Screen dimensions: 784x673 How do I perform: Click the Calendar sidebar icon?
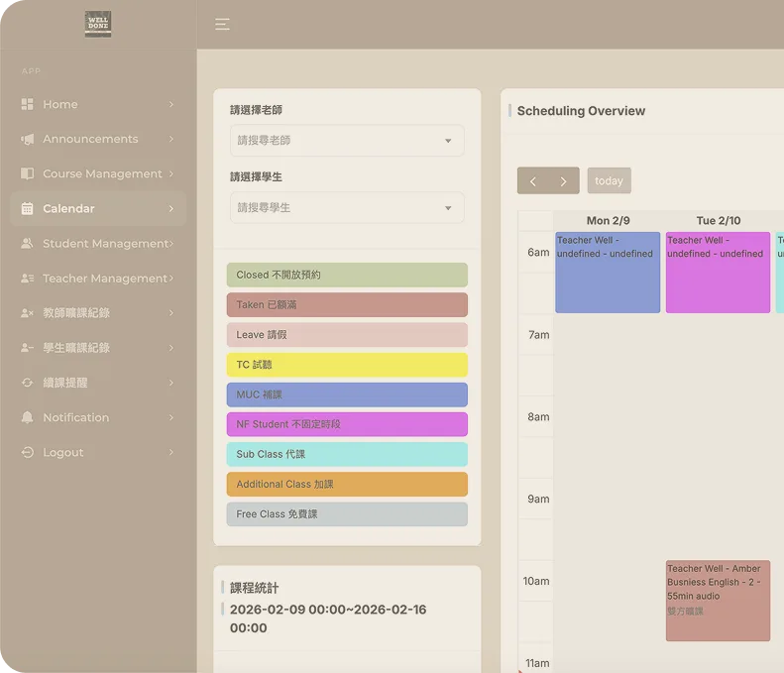pos(27,208)
